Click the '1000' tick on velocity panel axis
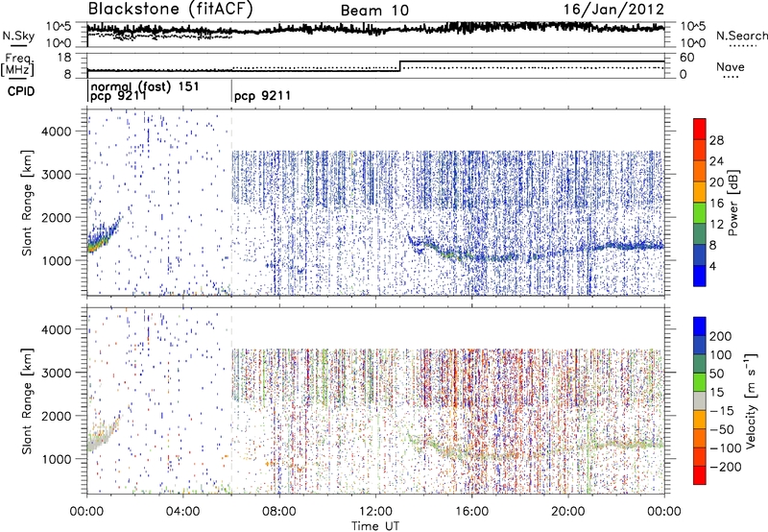This screenshot has width=768, height=532. coord(56,459)
